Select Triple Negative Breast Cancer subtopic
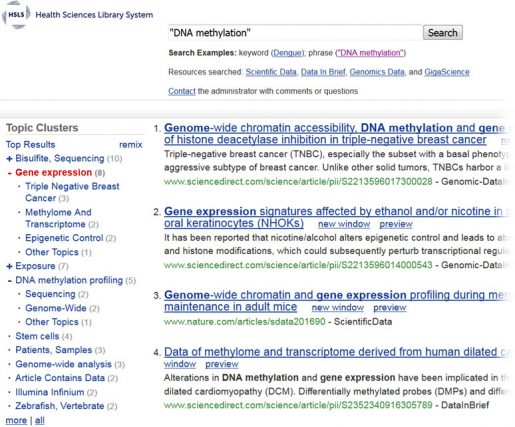 click(72, 192)
